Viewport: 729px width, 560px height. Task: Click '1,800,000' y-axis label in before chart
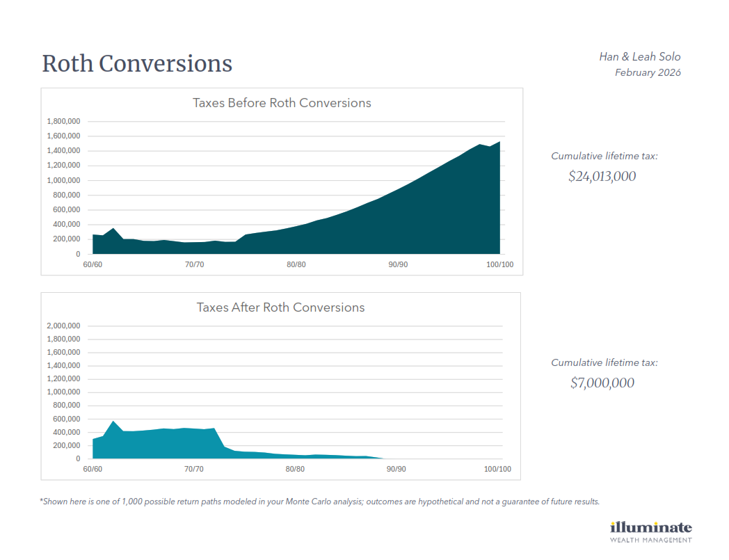[x=63, y=122]
